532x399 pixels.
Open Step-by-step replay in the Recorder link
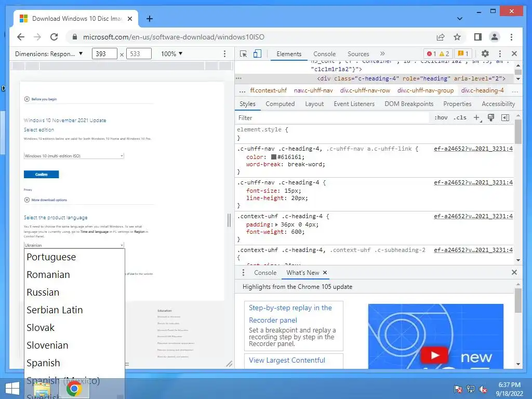click(290, 314)
